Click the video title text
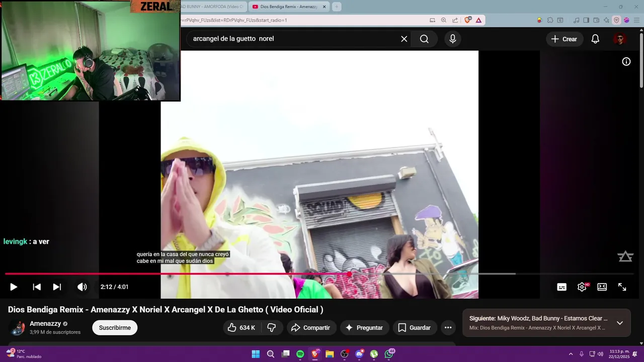Screen dimensions: 644x362 166,310
